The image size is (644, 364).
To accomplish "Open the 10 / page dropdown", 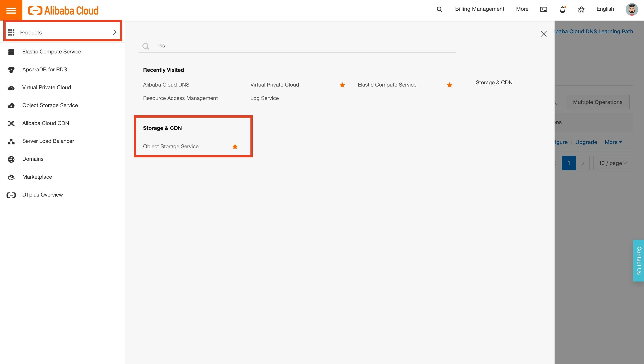I will [613, 163].
